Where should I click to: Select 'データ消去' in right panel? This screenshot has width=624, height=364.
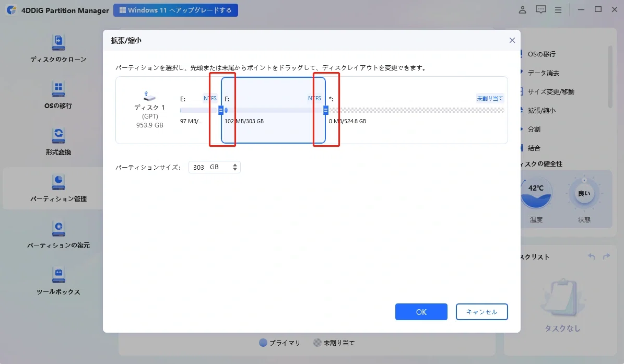(543, 73)
